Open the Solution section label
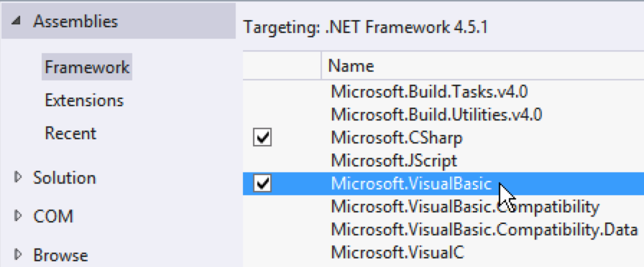The image size is (644, 267). [x=65, y=177]
